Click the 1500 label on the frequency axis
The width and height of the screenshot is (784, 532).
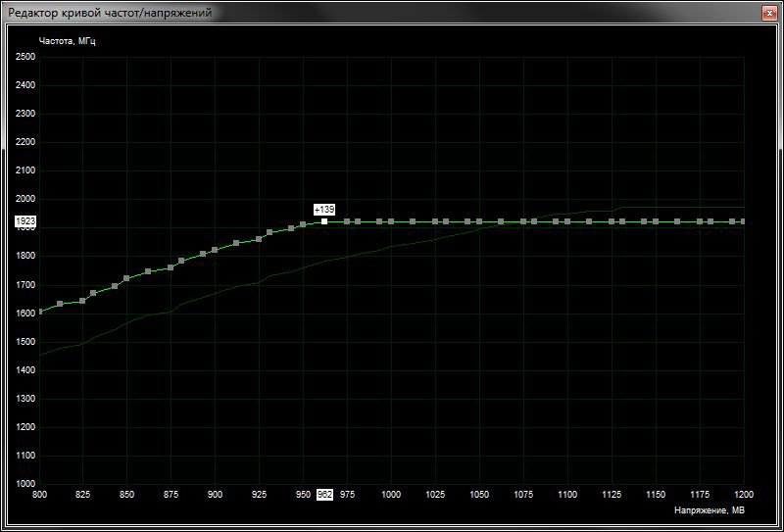pos(25,342)
